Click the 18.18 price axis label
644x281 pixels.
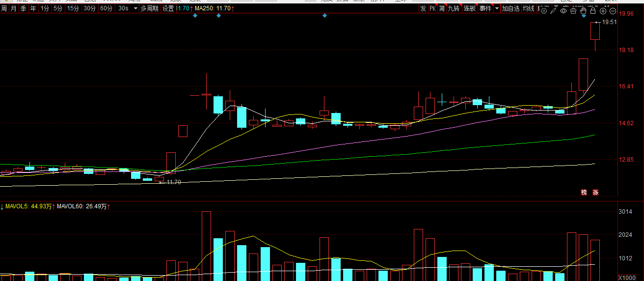click(x=627, y=50)
